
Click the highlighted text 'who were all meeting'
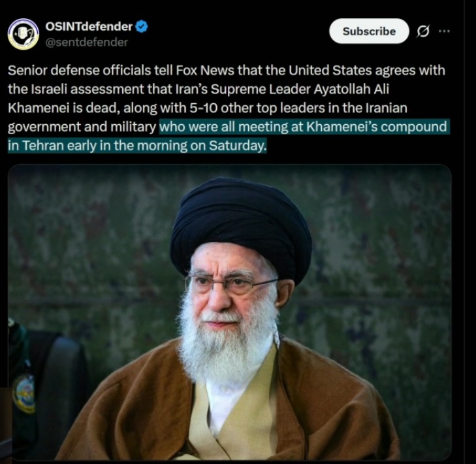pos(224,127)
